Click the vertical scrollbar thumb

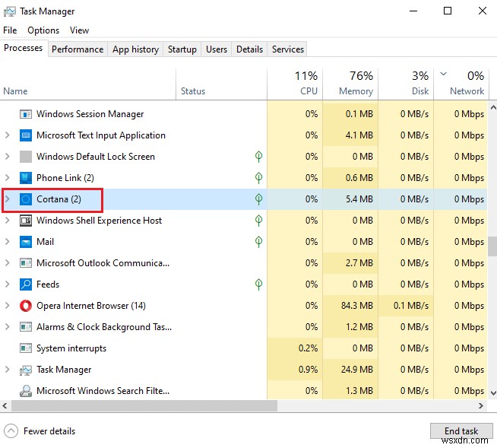click(x=492, y=246)
